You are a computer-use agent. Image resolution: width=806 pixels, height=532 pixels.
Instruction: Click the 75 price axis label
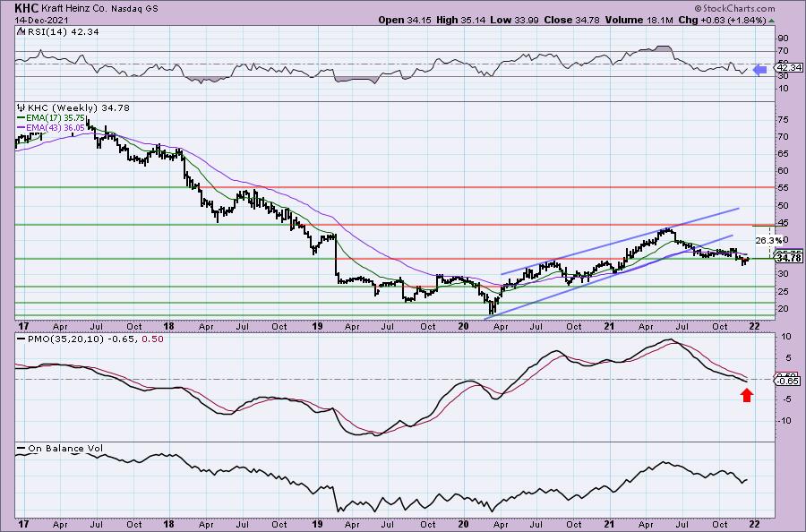coord(784,119)
